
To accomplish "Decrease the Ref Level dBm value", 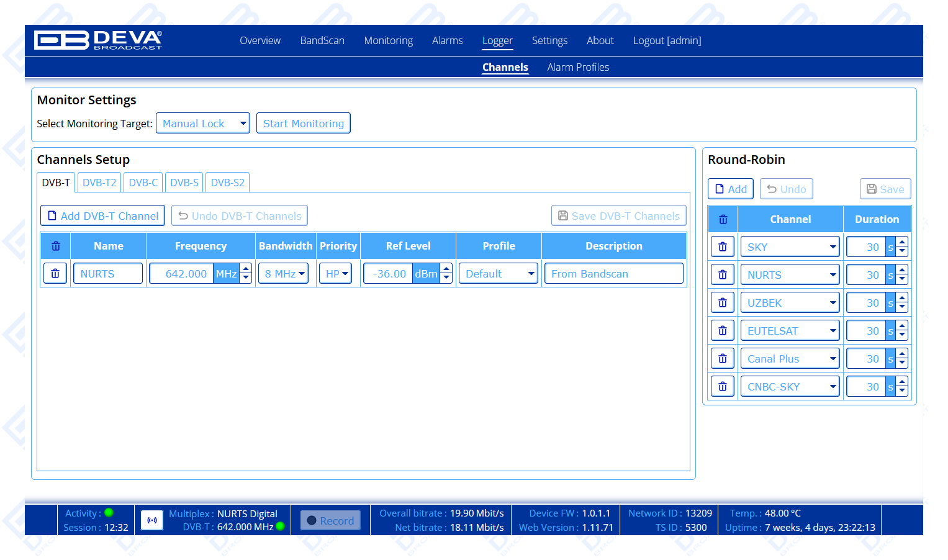I will 446,278.
